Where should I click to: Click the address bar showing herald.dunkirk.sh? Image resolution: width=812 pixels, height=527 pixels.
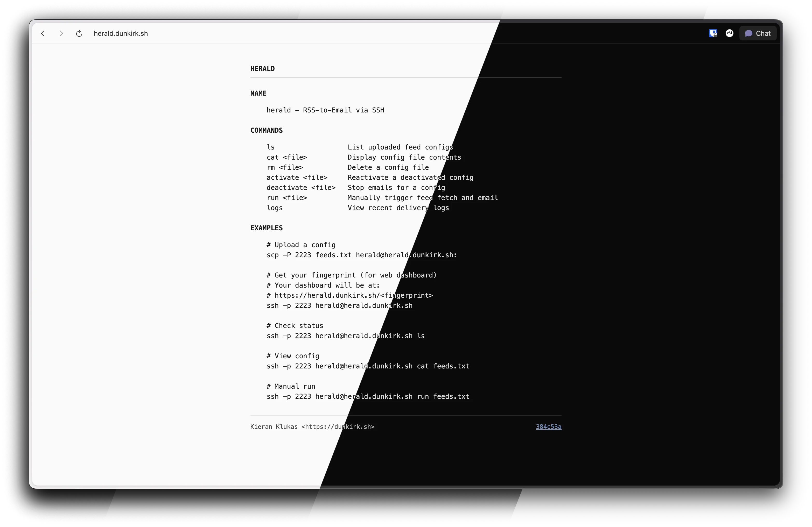coord(121,33)
